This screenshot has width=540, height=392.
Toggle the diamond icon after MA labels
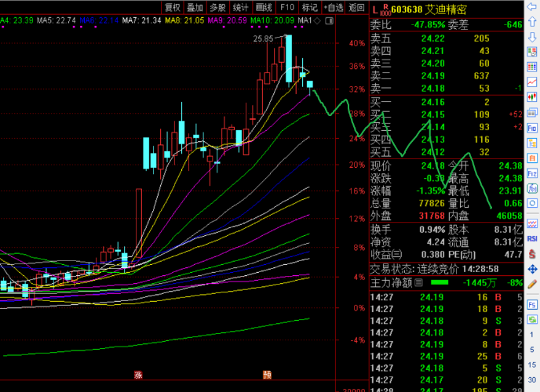point(317,21)
